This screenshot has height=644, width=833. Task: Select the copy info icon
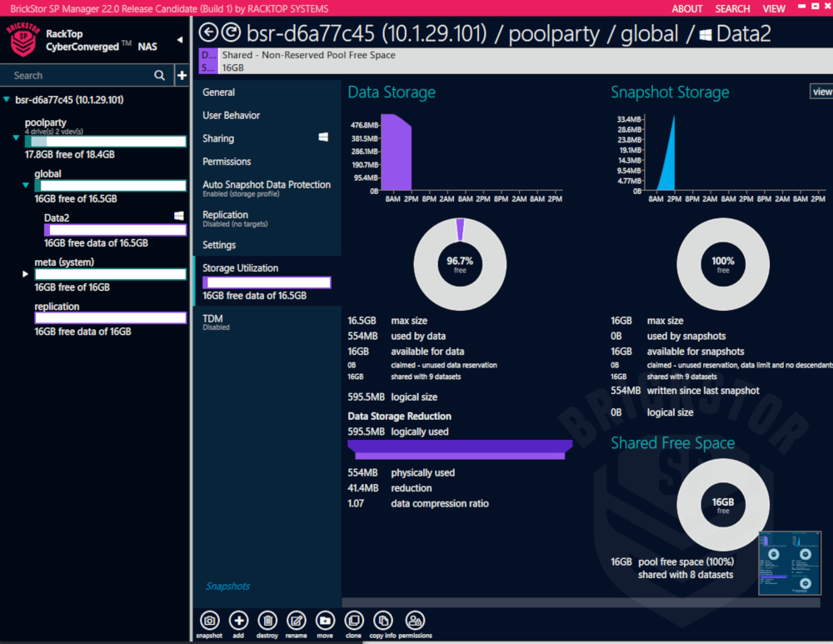coord(382,622)
